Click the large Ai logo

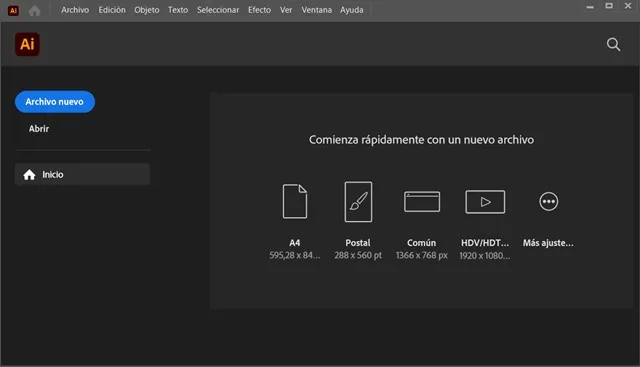coord(27,44)
